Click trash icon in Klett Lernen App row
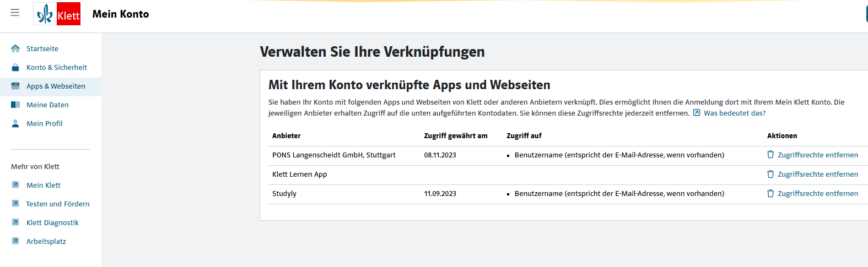Screen dimensions: 868x267 (770, 174)
